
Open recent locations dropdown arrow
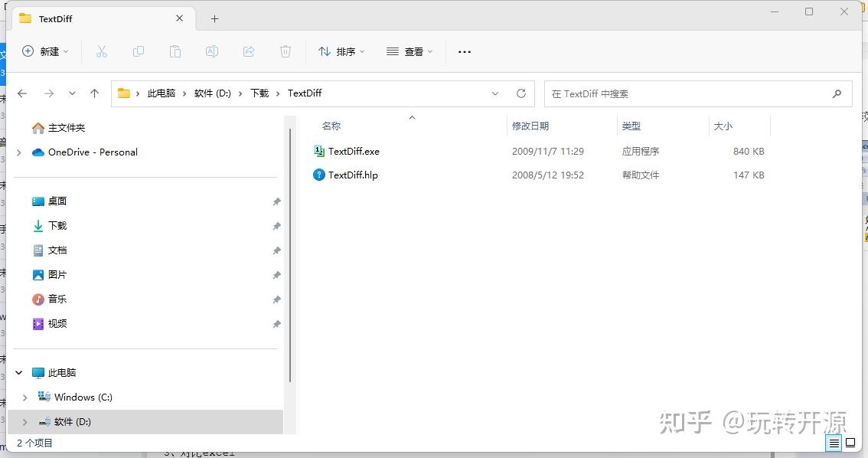click(72, 93)
